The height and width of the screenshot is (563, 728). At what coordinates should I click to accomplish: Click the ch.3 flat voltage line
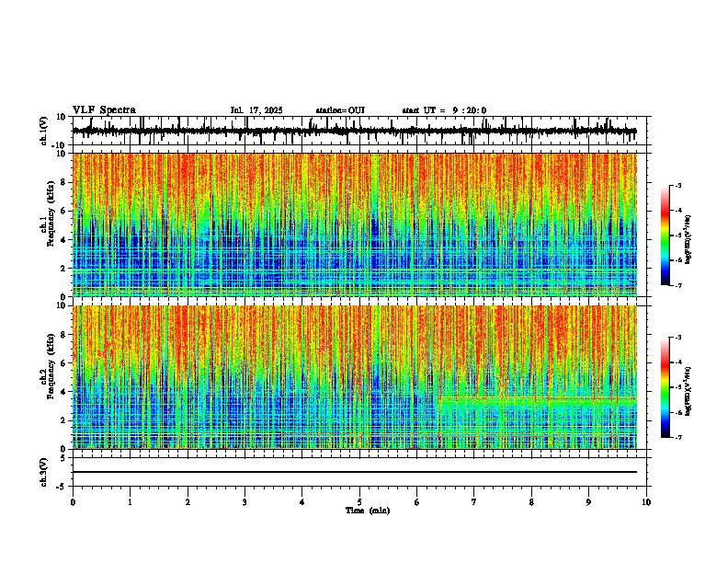click(354, 472)
